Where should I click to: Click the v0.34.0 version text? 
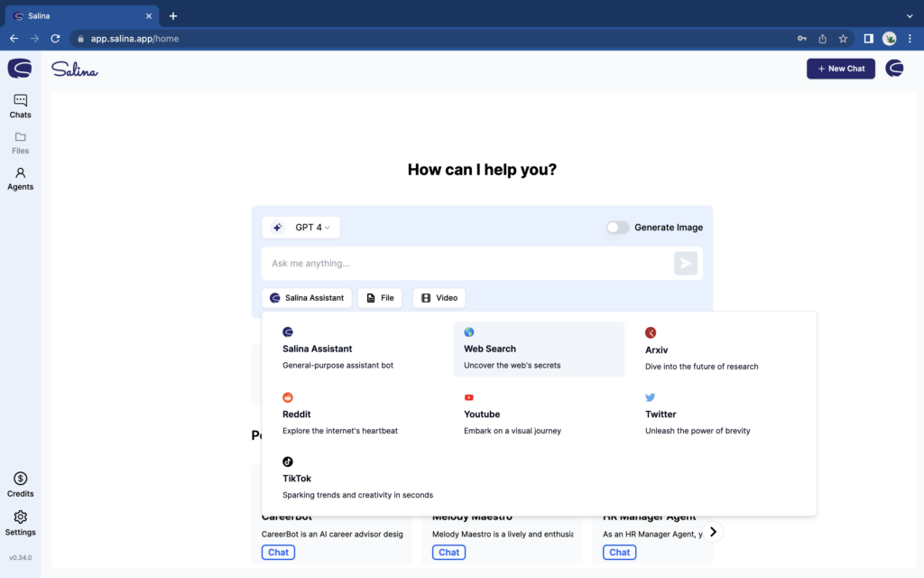point(20,557)
